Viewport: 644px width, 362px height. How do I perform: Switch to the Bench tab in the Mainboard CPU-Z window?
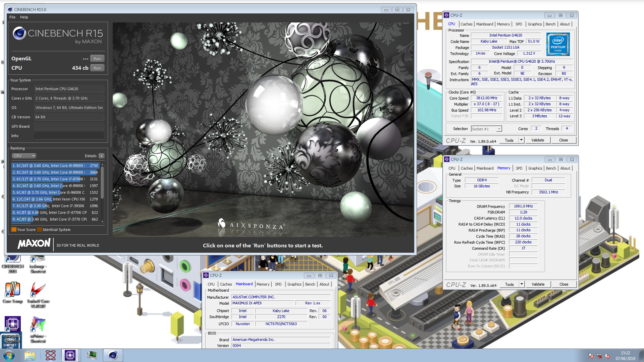pyautogui.click(x=310, y=284)
